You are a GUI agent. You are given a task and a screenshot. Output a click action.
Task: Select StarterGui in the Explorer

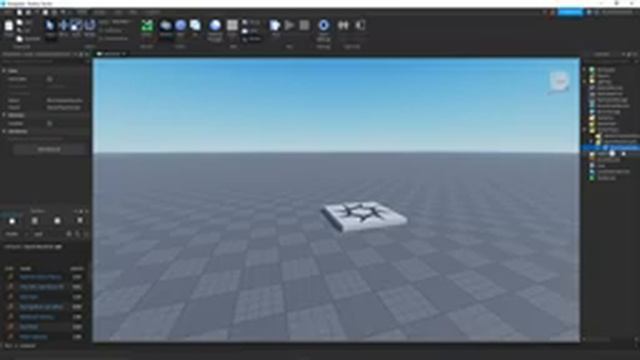tap(605, 118)
